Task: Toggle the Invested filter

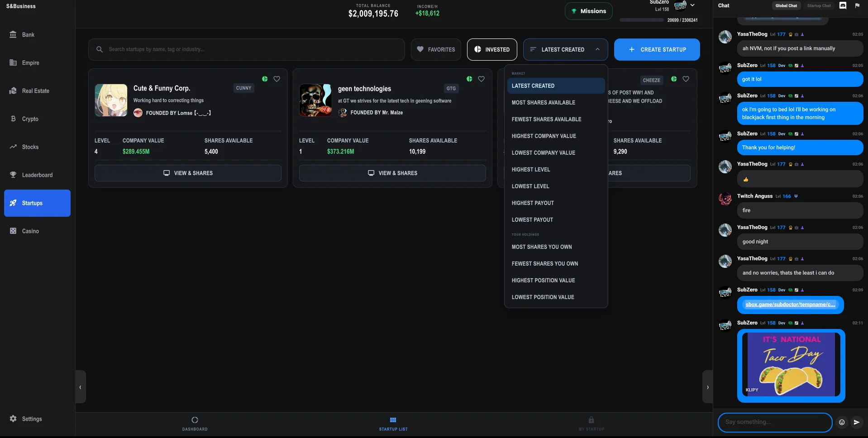Action: pos(492,49)
